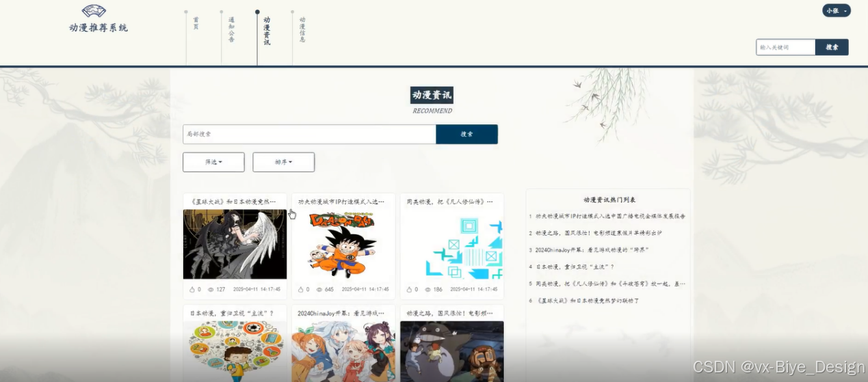Image resolution: width=868 pixels, height=382 pixels.
Task: Open the 小张 user dropdown
Action: (x=837, y=11)
